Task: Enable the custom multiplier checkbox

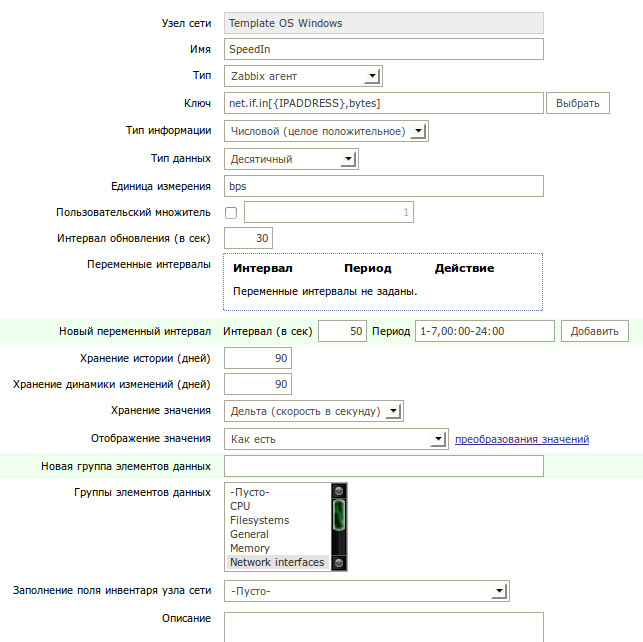Action: point(232,212)
